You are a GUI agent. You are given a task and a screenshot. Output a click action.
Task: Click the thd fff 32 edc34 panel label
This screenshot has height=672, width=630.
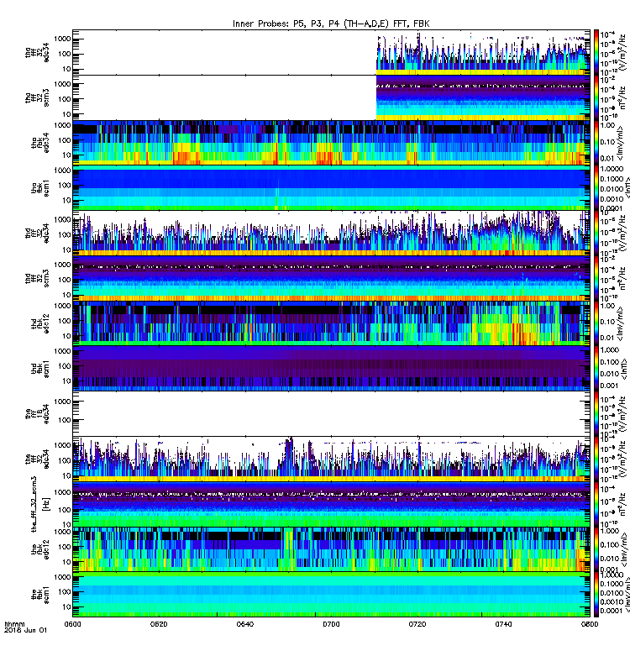[37, 234]
